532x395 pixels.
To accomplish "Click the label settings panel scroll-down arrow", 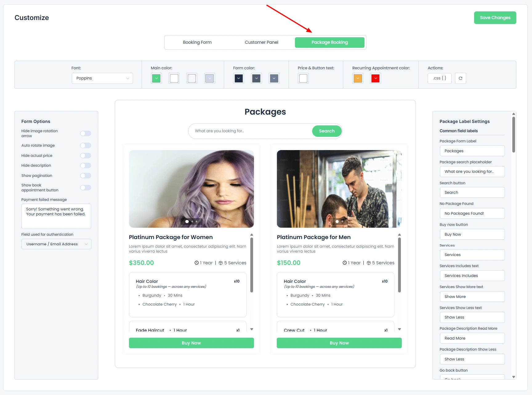I will coord(514,377).
